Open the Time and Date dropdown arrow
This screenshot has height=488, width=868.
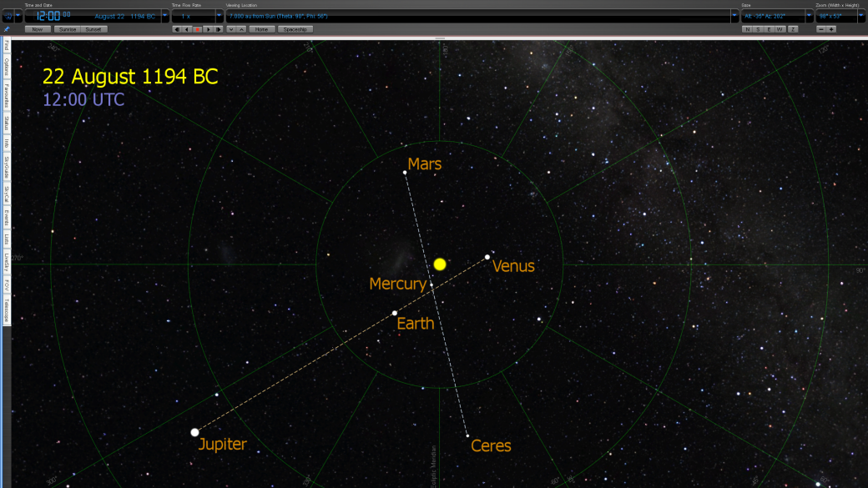(164, 16)
